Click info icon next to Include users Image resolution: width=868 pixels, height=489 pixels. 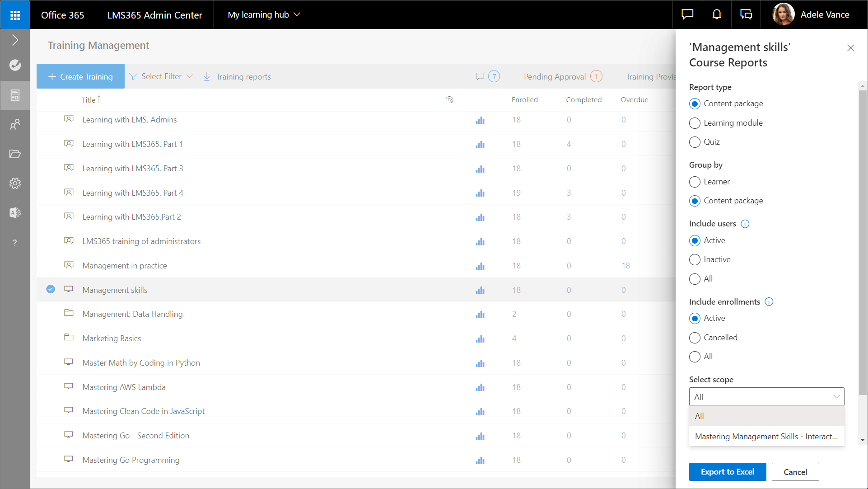pos(745,224)
